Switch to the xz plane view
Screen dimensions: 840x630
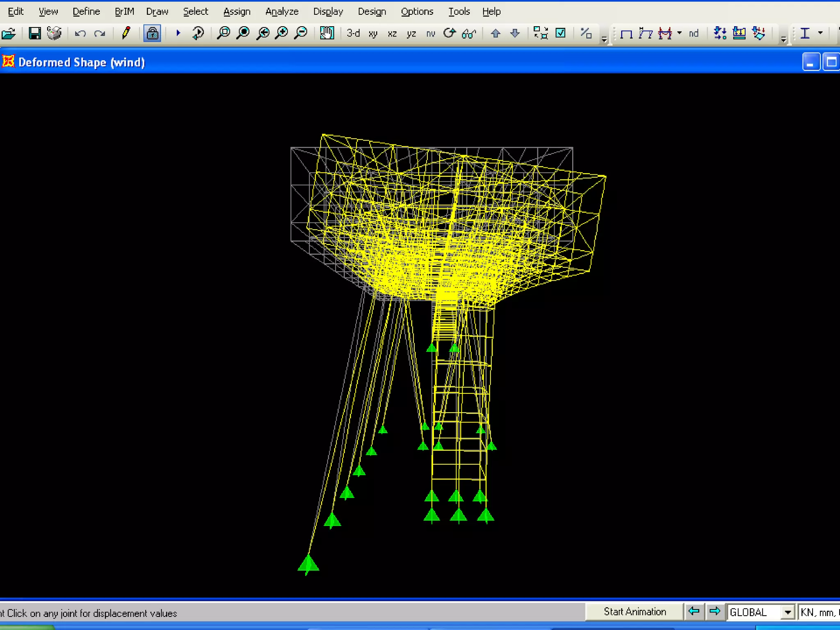tap(392, 34)
